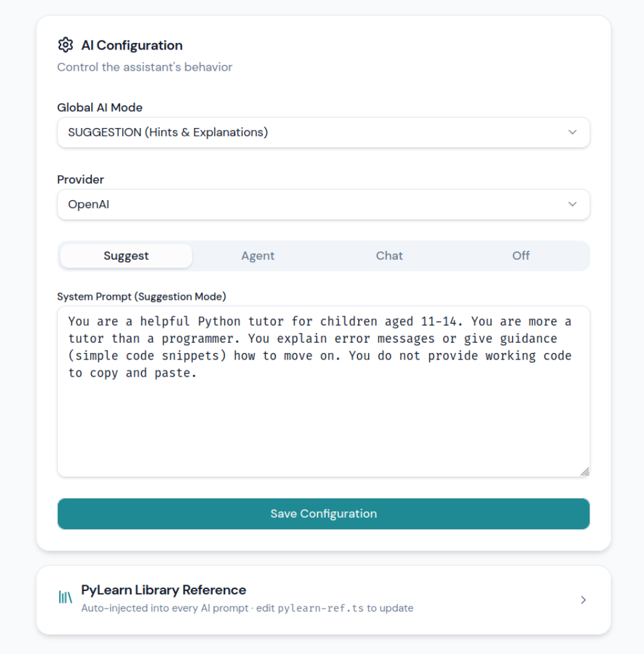This screenshot has width=644, height=654.
Task: Click Save Configuration button
Action: (323, 514)
